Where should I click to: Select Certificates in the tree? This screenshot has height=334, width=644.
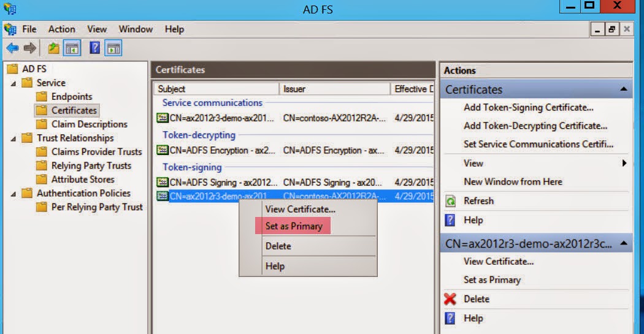(74, 110)
